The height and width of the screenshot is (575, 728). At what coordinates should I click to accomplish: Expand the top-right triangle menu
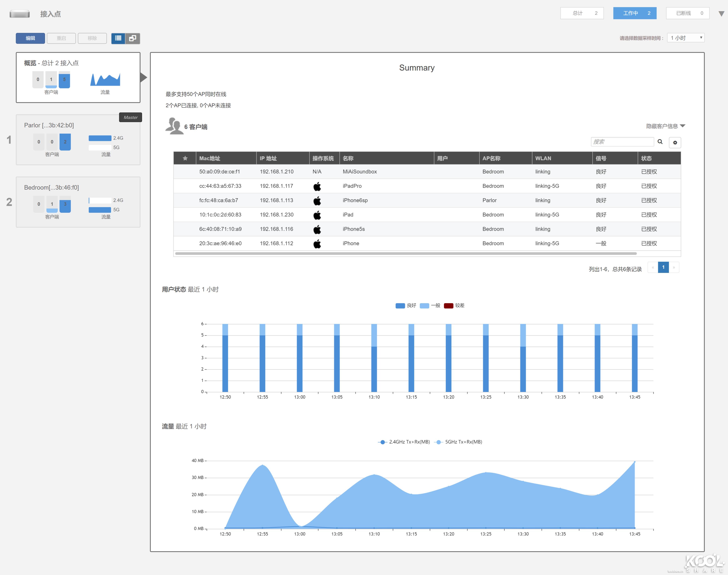pos(721,14)
